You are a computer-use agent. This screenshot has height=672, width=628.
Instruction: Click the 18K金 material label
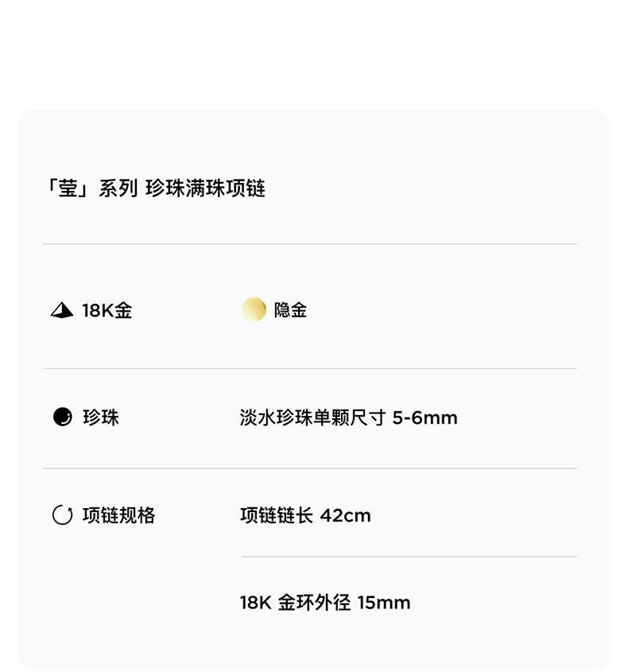(x=107, y=311)
